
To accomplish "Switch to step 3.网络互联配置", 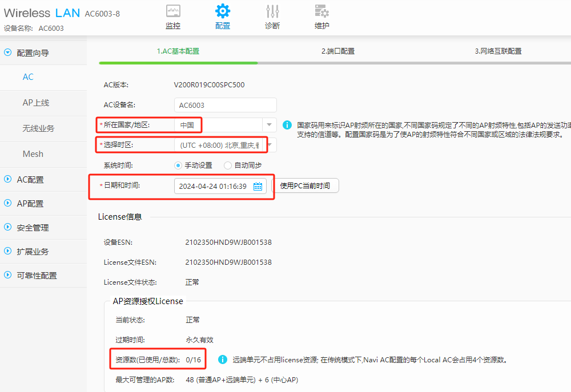I will point(498,51).
